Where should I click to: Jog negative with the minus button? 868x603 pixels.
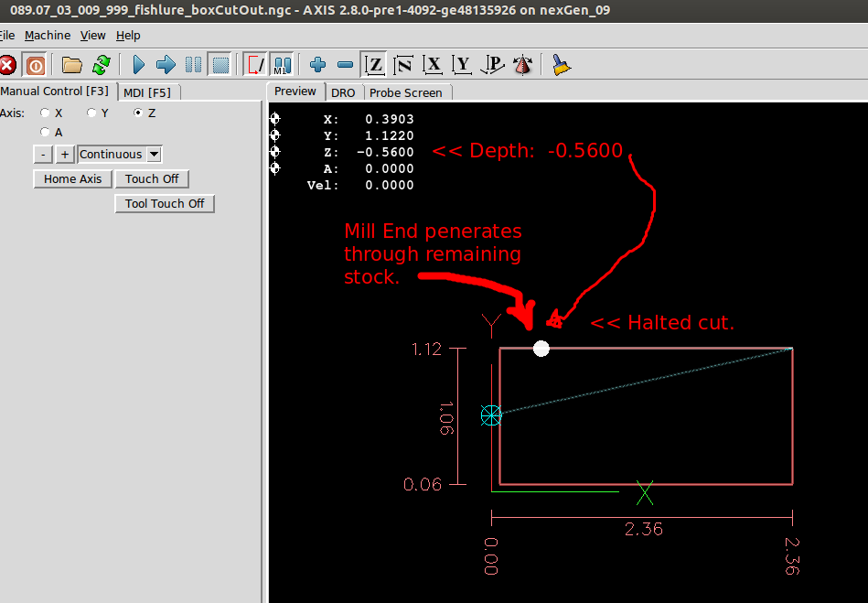coord(43,155)
